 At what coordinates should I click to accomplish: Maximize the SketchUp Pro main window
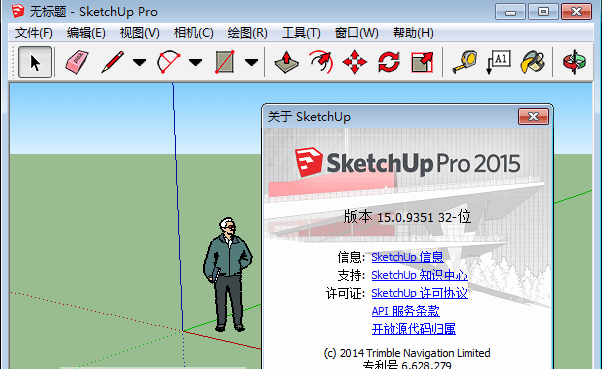click(543, 12)
